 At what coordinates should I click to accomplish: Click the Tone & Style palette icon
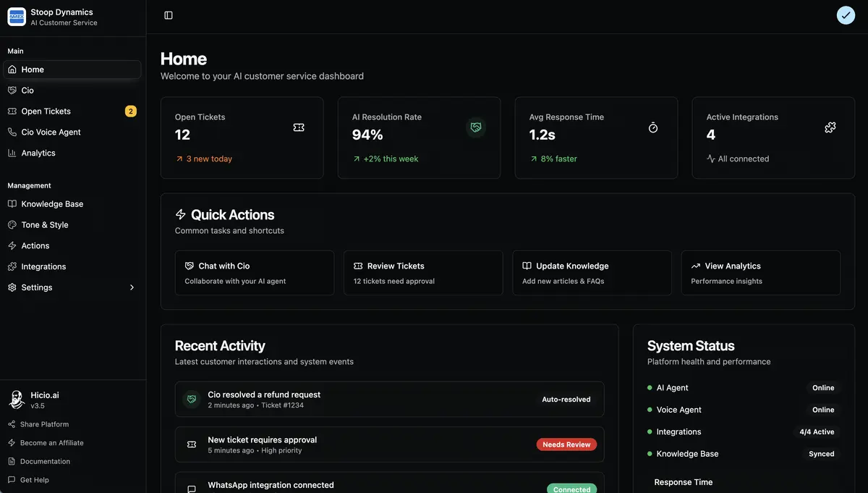12,225
